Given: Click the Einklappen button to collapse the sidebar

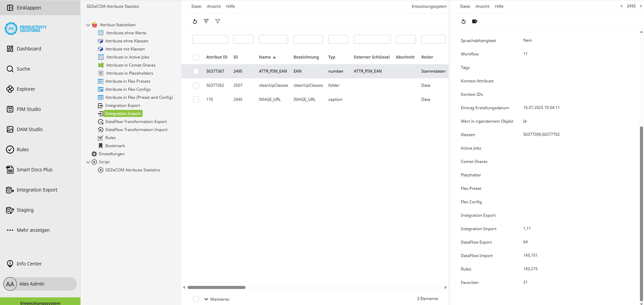Looking at the screenshot, I should 26,7.
